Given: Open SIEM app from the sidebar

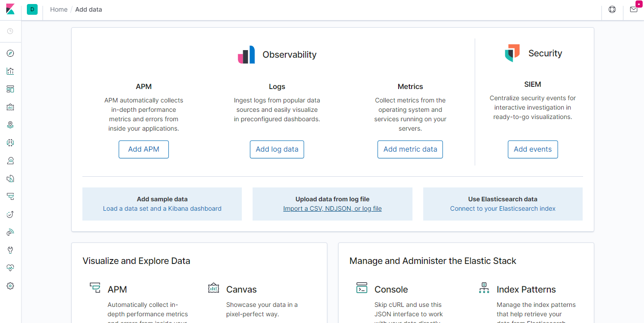Looking at the screenshot, I should (10, 232).
